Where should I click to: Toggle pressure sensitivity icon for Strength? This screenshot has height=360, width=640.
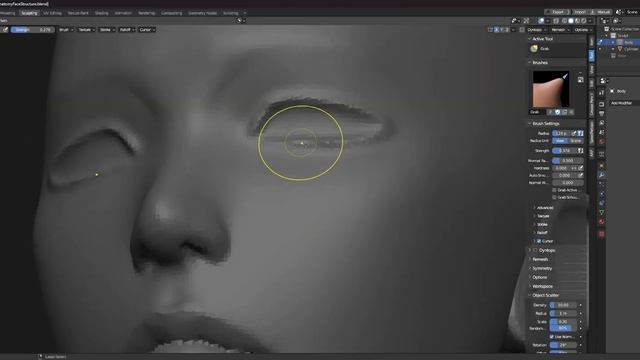[x=580, y=151]
